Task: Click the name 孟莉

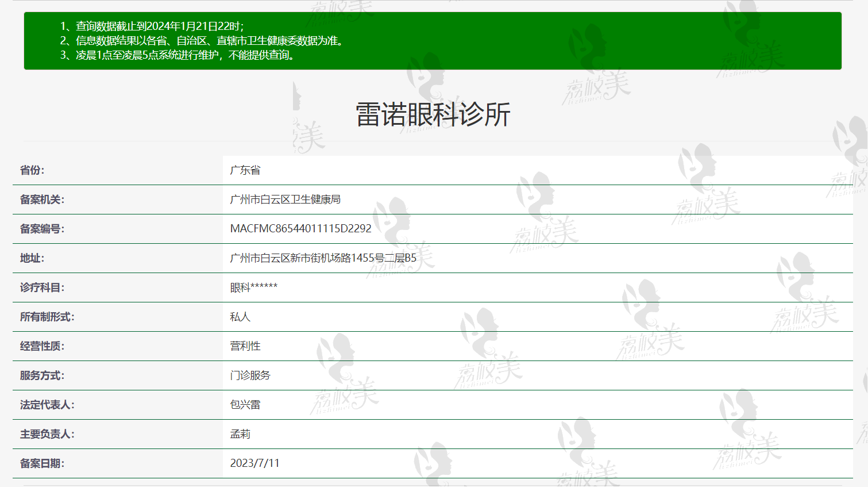Action: click(x=240, y=434)
